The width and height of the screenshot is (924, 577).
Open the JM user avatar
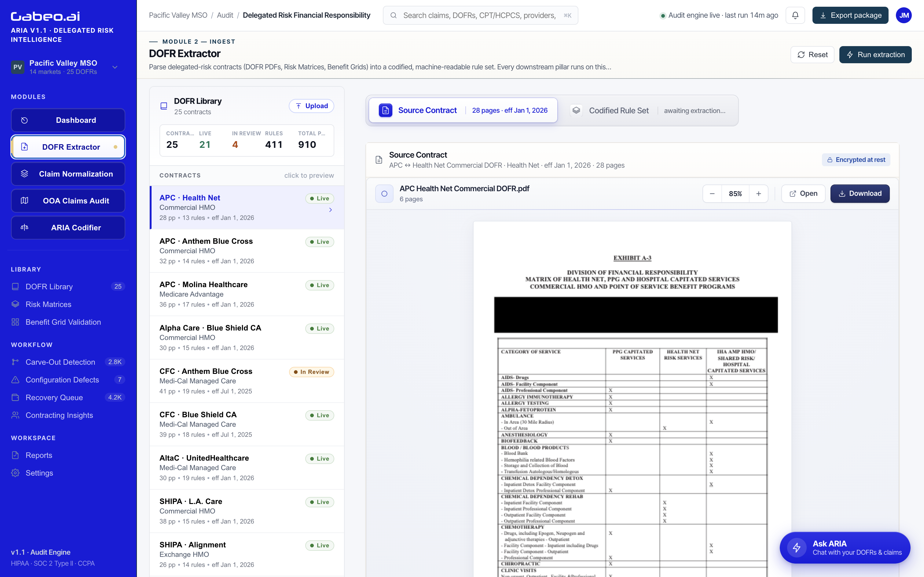[x=904, y=15]
